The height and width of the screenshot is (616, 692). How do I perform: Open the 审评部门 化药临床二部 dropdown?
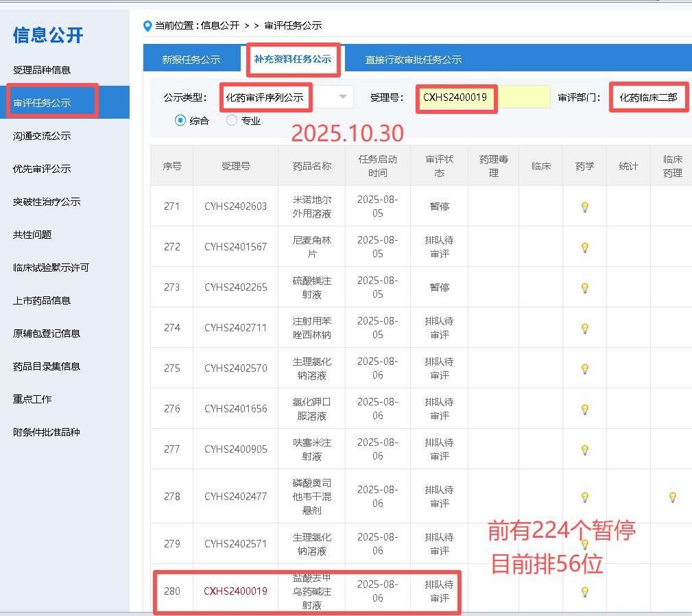click(648, 97)
